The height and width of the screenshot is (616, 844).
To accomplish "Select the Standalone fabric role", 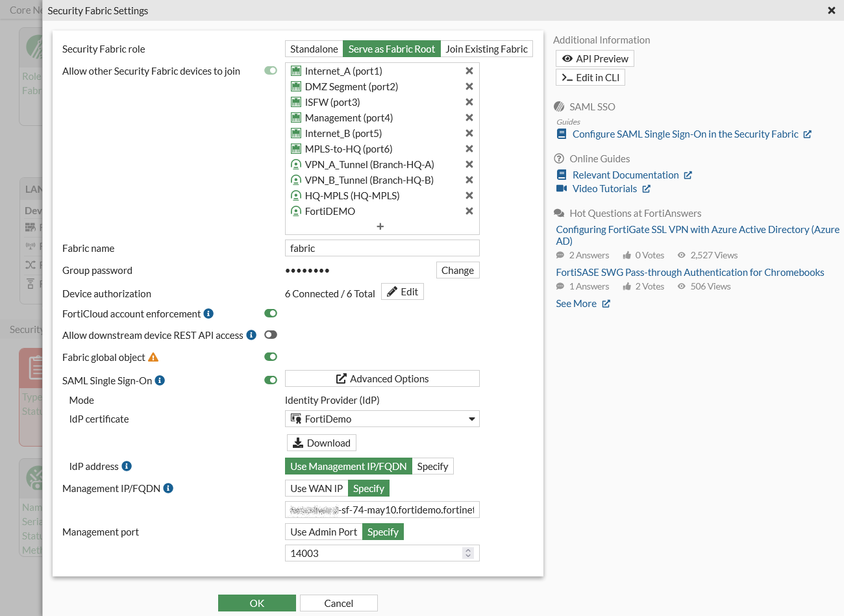I will [314, 49].
